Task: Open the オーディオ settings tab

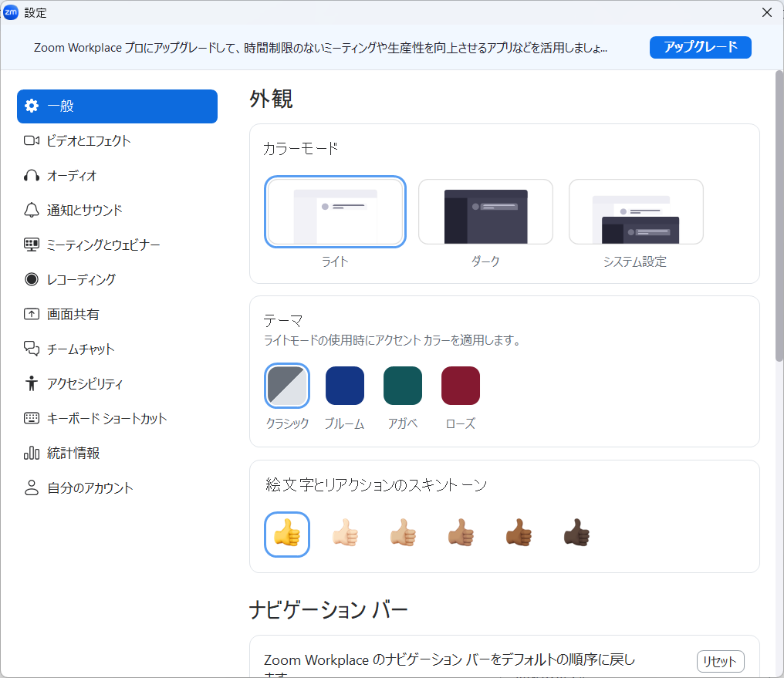Action: (117, 175)
